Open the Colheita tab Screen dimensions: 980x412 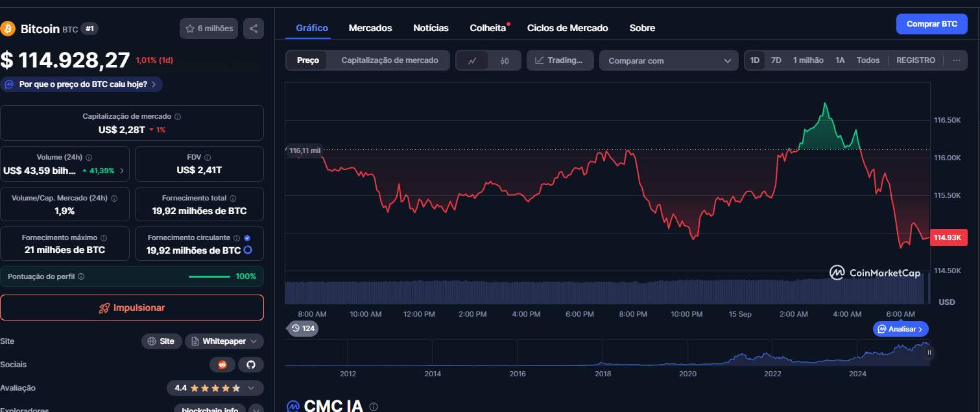click(x=488, y=28)
